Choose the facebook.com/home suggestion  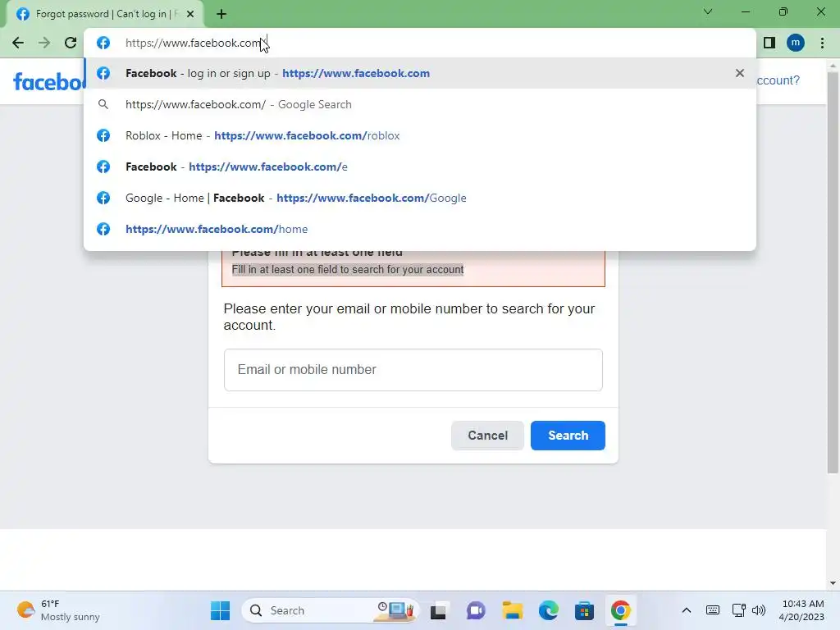420,229
